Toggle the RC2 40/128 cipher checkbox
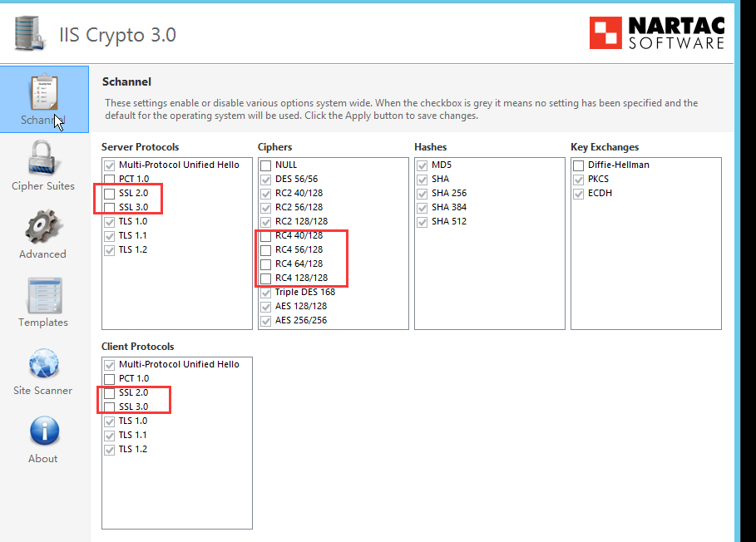Viewport: 756px width, 542px height. pyautogui.click(x=265, y=194)
